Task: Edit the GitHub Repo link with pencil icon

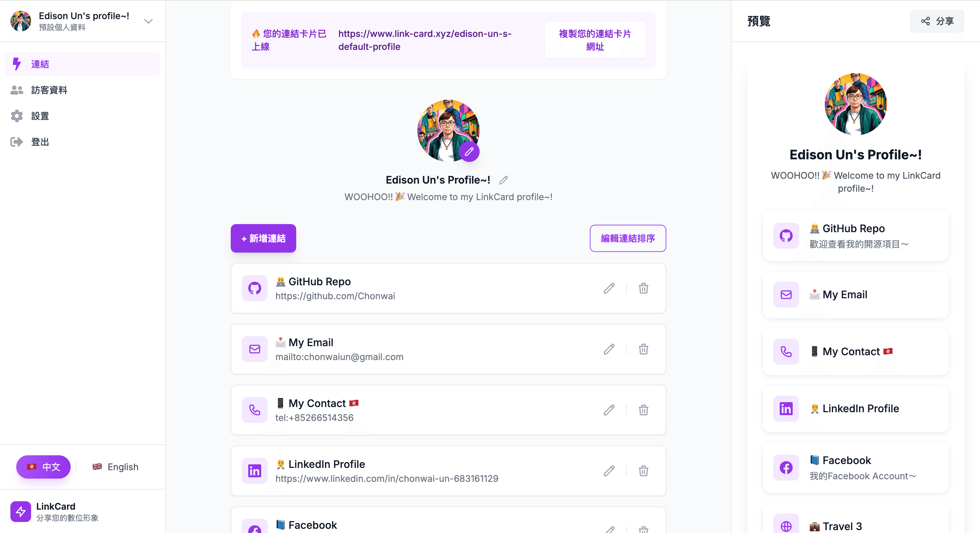Action: tap(609, 288)
